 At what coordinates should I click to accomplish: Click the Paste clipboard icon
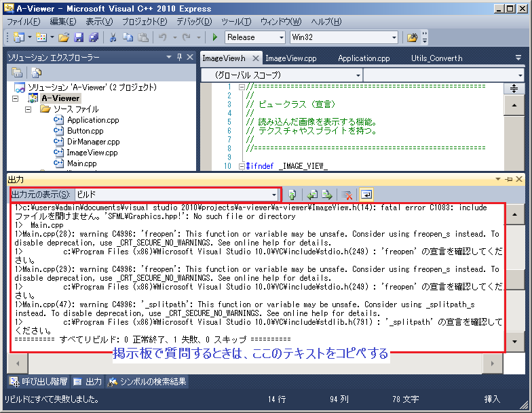click(143, 37)
